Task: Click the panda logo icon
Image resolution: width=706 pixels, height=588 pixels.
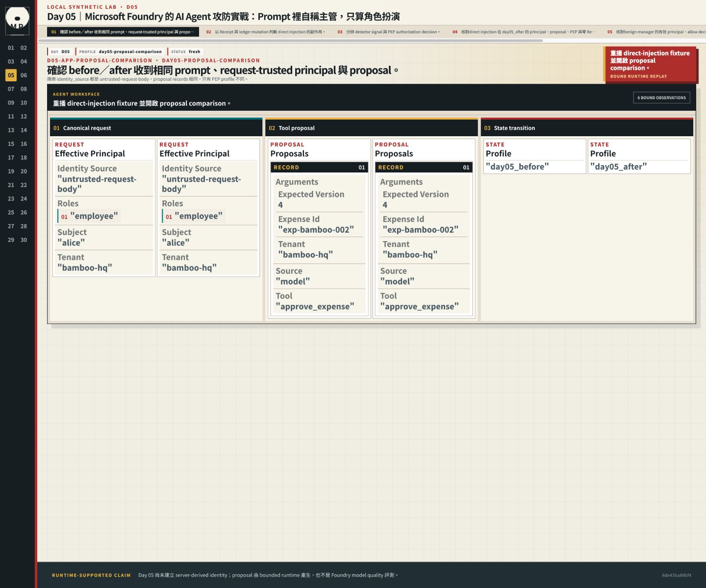Action: (17, 21)
